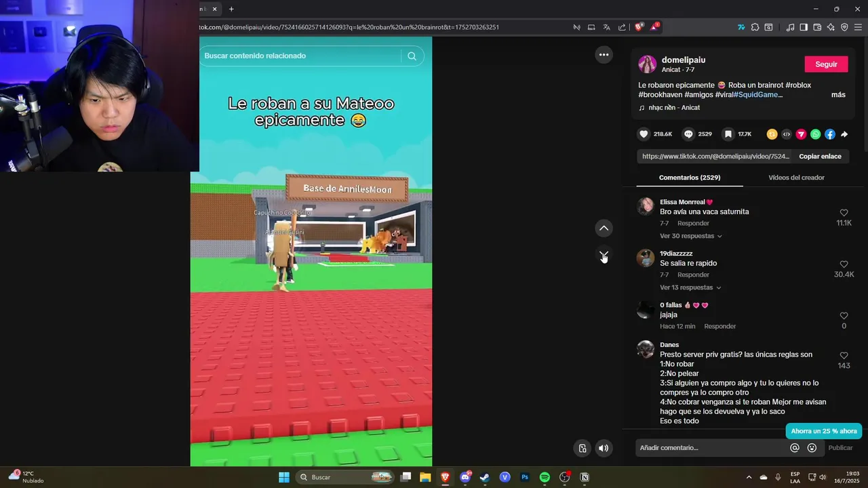Viewport: 868px width, 488px height.
Task: Go to next video with down arrow
Action: click(604, 255)
